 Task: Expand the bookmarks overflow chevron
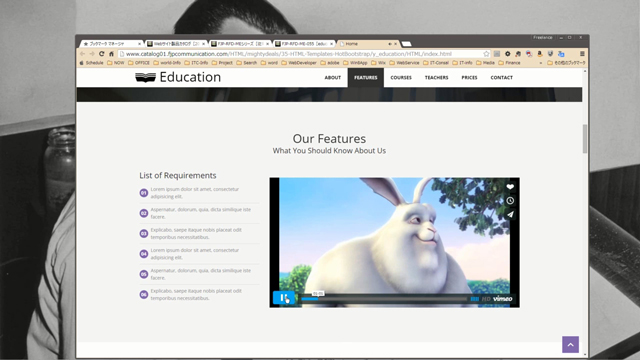(541, 63)
